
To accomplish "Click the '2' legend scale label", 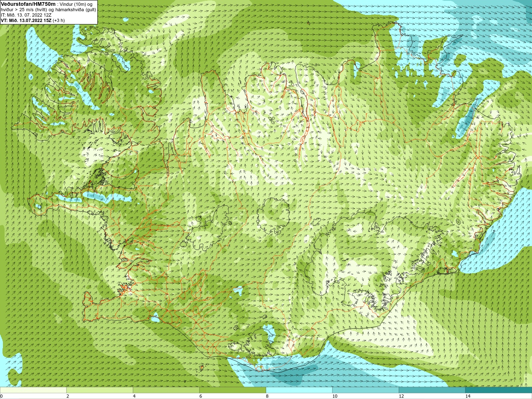I will 68,396.
